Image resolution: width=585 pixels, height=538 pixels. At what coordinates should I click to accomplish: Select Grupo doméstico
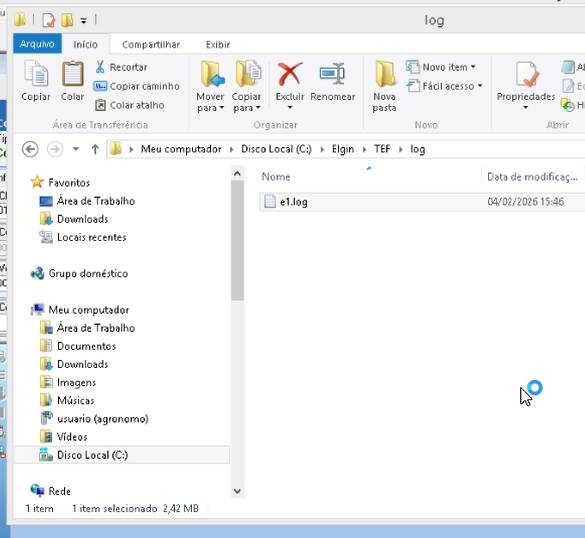coord(88,273)
